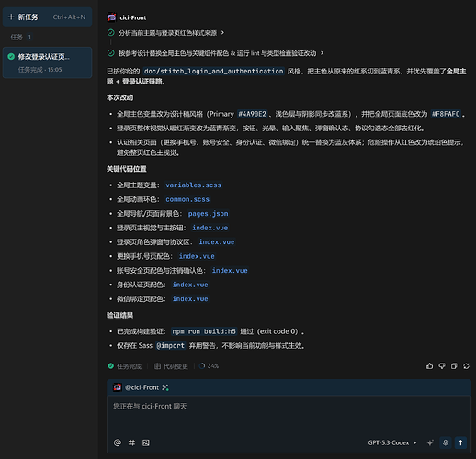Open index.vue link for 登录页主视觉与主按钮
This screenshot has width=476, height=459.
210,228
